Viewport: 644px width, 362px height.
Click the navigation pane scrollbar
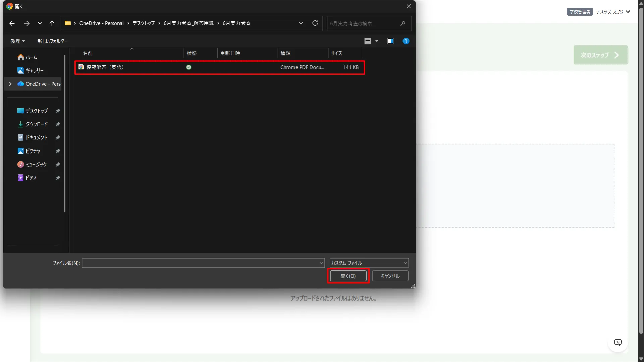(x=65, y=133)
